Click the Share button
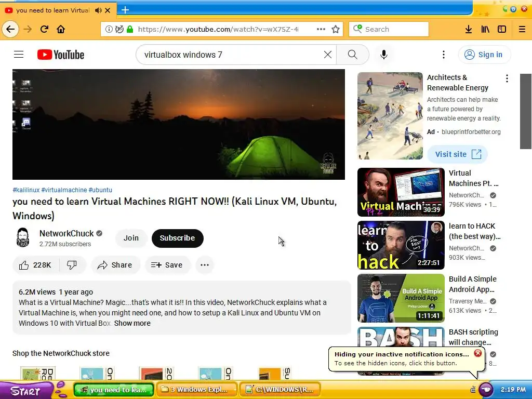532x399 pixels. [x=115, y=265]
